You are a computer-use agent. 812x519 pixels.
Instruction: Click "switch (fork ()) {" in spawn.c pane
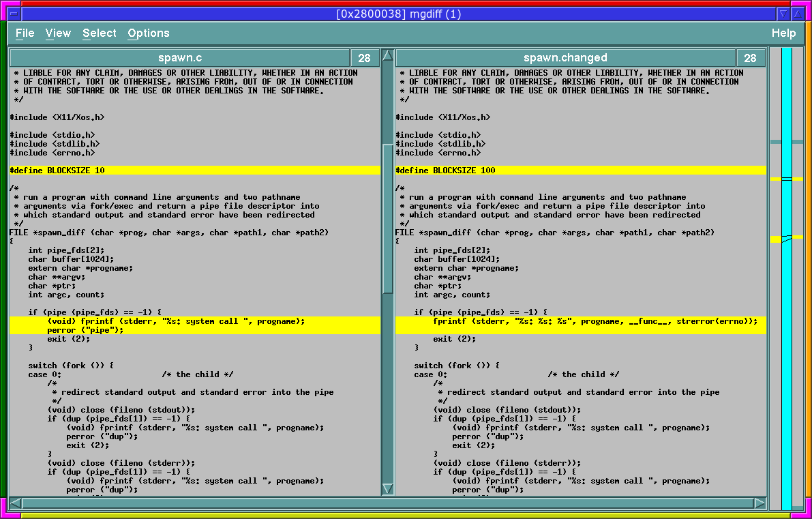click(71, 365)
